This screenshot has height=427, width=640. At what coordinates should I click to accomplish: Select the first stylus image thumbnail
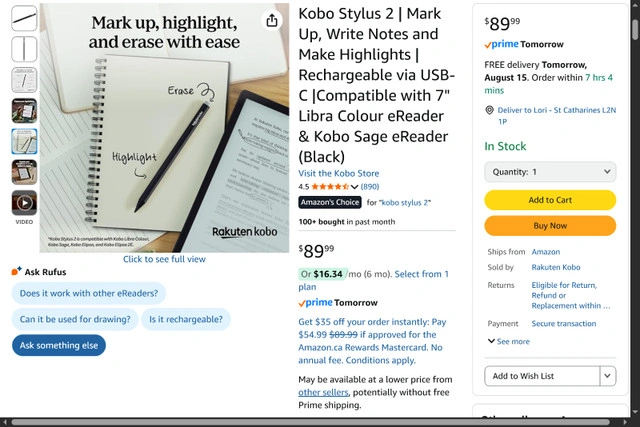tap(24, 18)
